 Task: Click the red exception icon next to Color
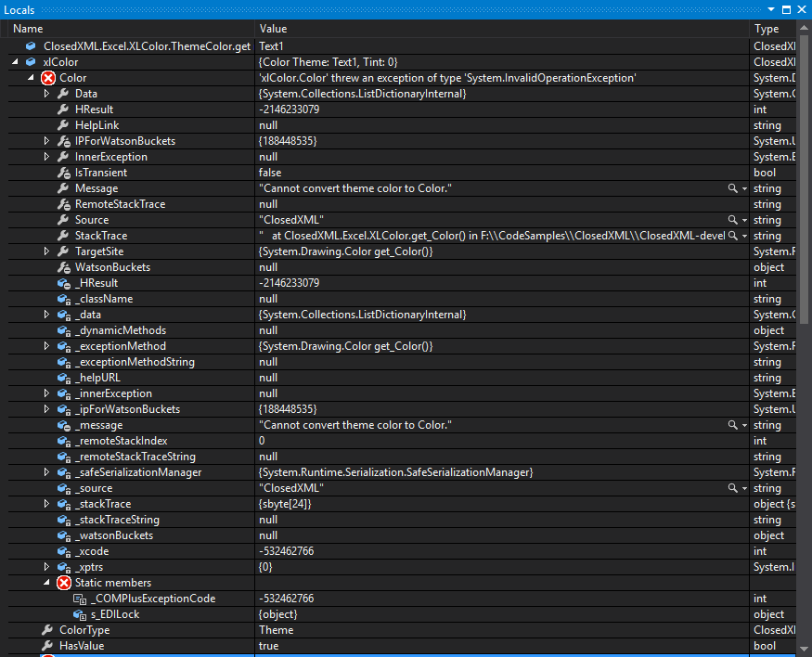coord(47,77)
